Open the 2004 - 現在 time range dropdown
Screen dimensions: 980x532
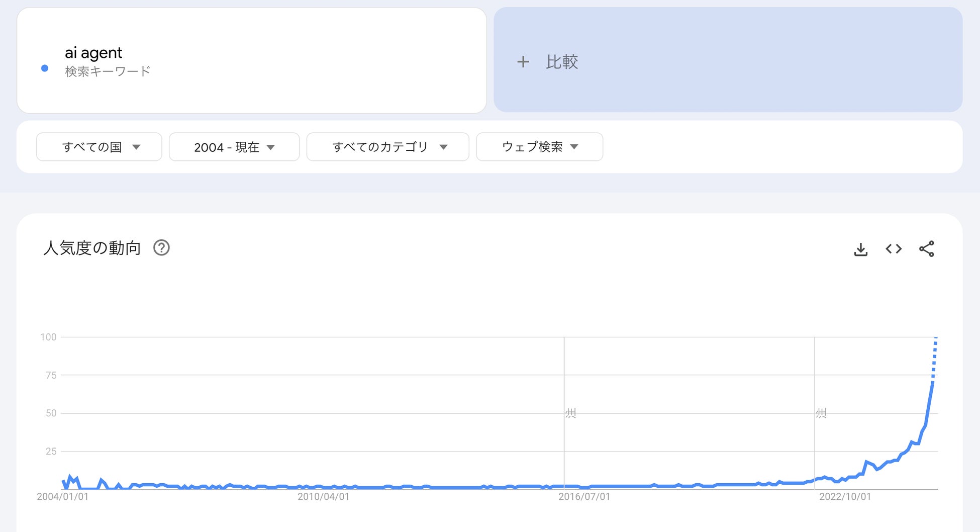pyautogui.click(x=234, y=147)
